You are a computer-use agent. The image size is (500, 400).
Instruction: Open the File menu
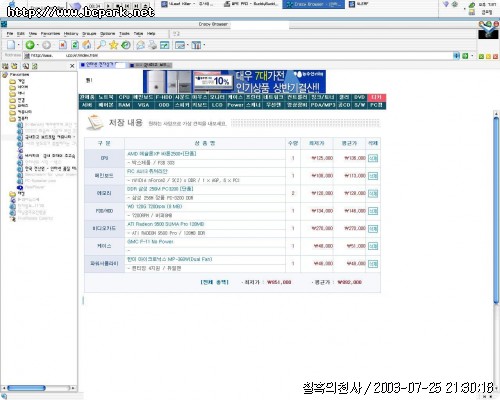10,34
